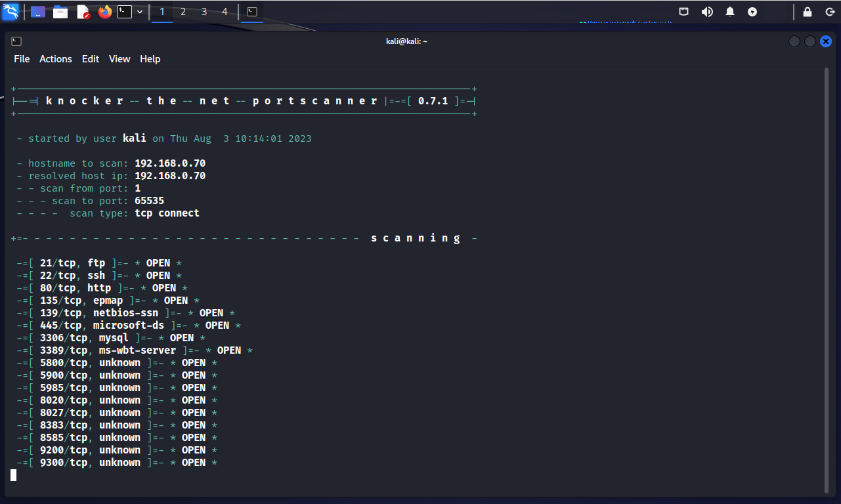The image size is (841, 504).
Task: Open the Actions menu
Action: (x=56, y=59)
